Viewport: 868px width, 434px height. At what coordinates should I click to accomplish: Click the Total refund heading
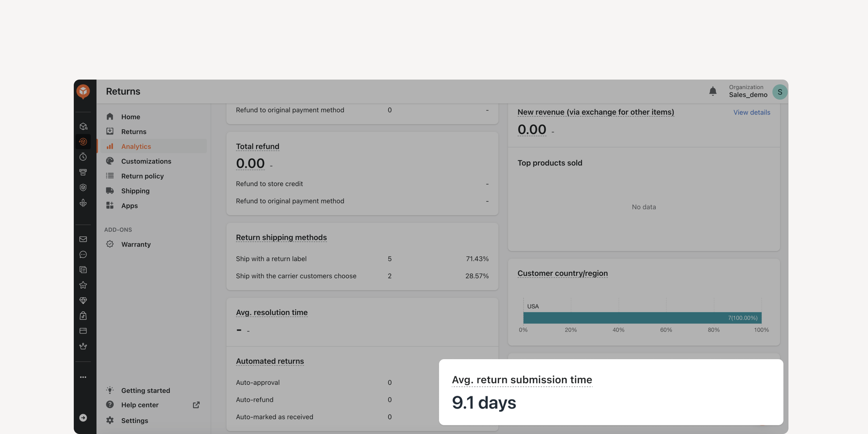tap(258, 146)
